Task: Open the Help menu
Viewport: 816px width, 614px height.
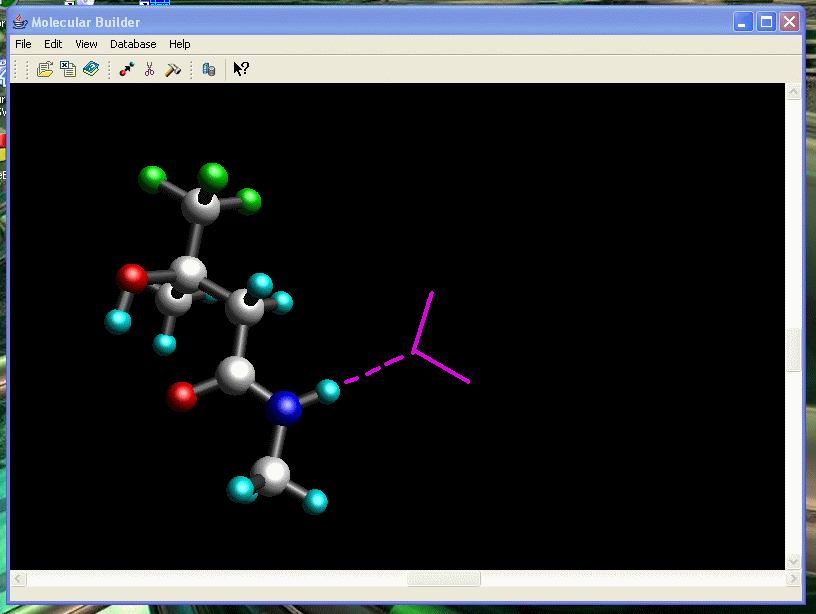Action: pos(180,44)
